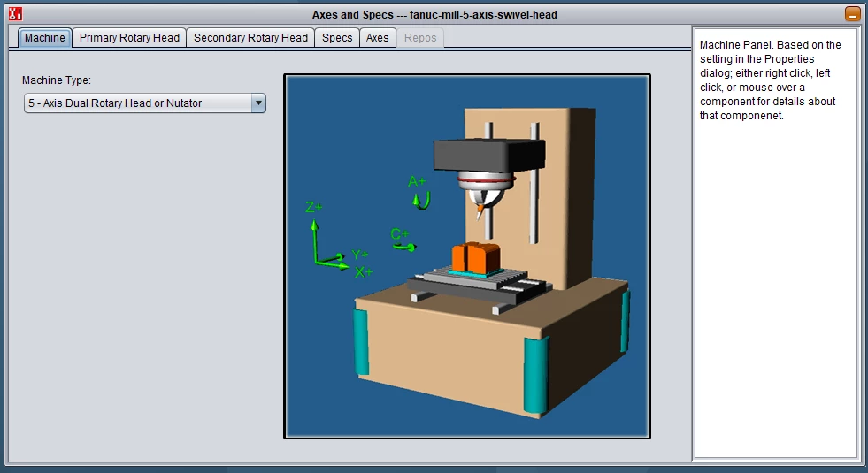Switch to the Machine tab

click(44, 38)
